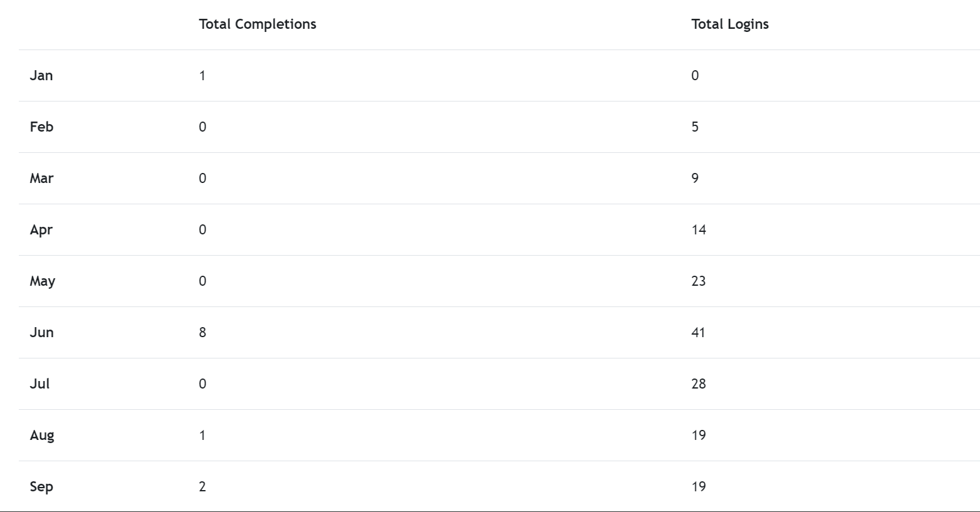Click Jun completions value 8
This screenshot has height=512, width=980.
[x=202, y=332]
